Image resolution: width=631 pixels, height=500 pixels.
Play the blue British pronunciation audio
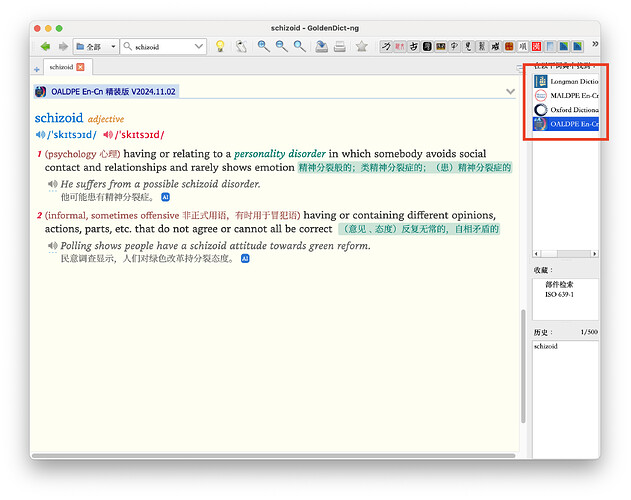pyautogui.click(x=40, y=134)
